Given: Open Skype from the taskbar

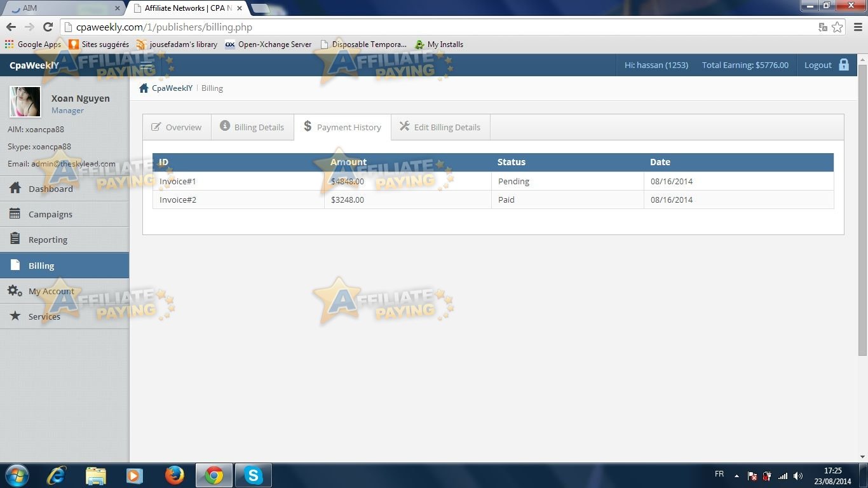Looking at the screenshot, I should click(x=254, y=475).
